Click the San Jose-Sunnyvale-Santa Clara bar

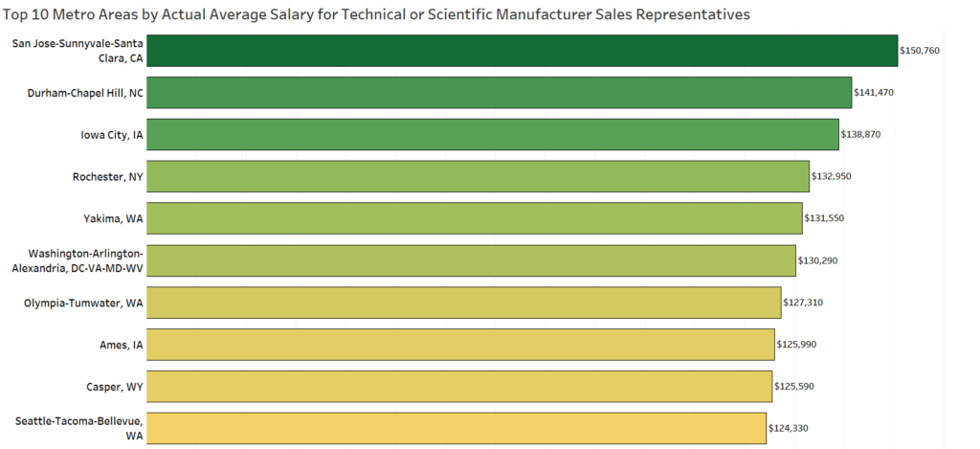(x=522, y=51)
